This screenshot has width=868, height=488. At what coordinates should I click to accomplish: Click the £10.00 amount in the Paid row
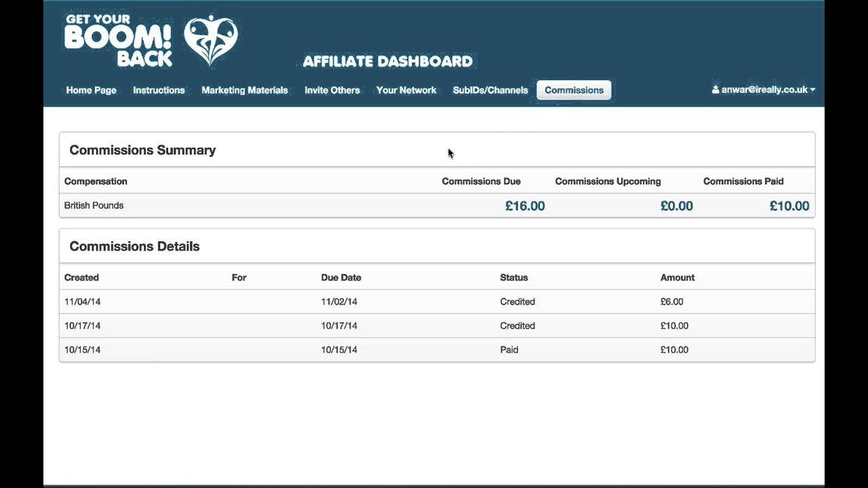(x=674, y=350)
